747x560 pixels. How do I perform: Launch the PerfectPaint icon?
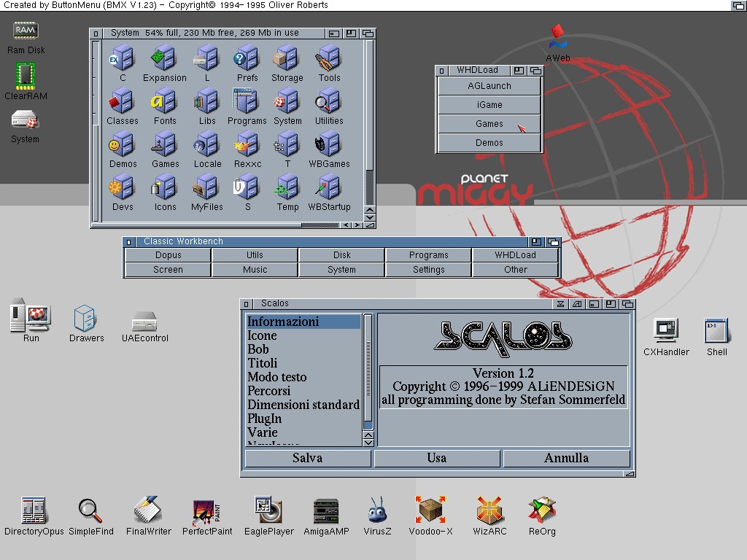click(x=206, y=512)
